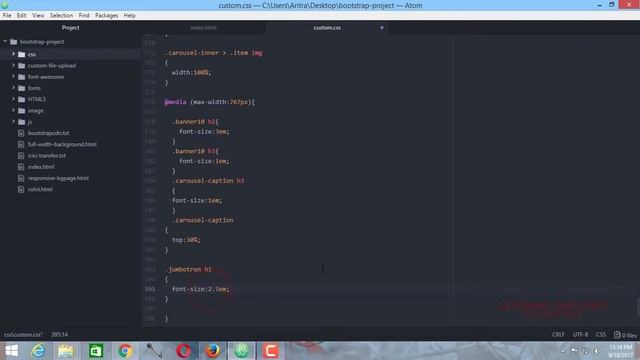The image size is (640, 360).
Task: Open Google Chrome from taskbar
Action: click(125, 351)
